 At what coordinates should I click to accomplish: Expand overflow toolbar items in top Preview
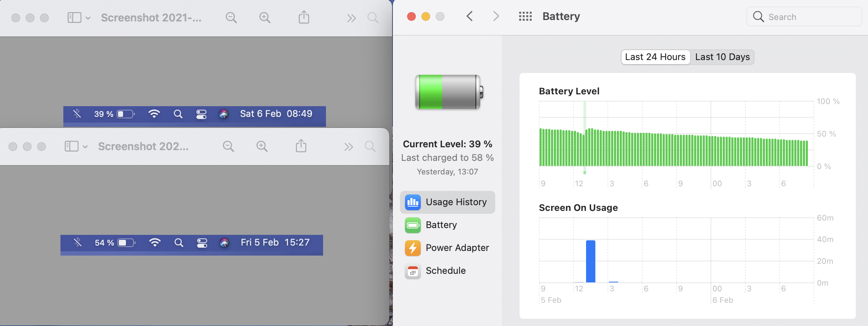(351, 18)
